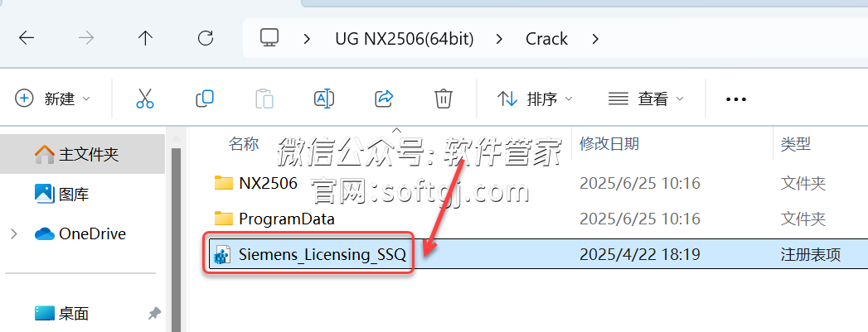Select the Siemens_Licensing_SSQ registry file
Viewport: 868px width, 332px height.
535,254
